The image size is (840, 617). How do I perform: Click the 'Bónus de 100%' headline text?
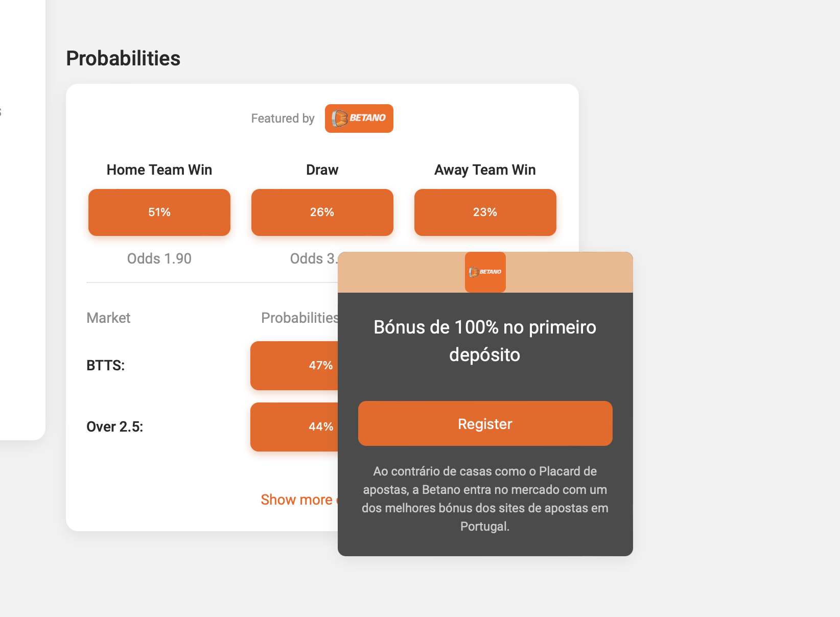484,341
